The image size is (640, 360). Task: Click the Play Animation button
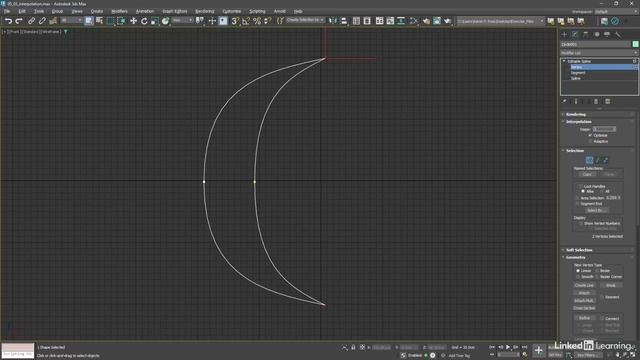(508, 347)
